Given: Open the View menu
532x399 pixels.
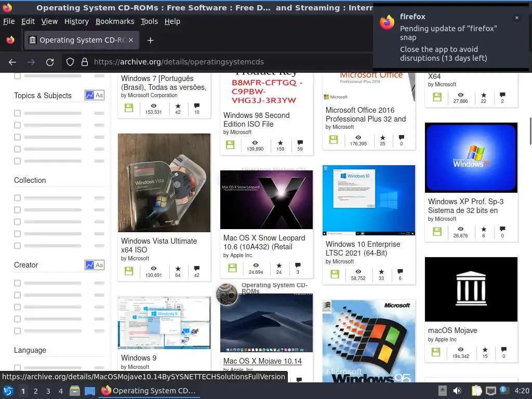Looking at the screenshot, I should click(49, 21).
